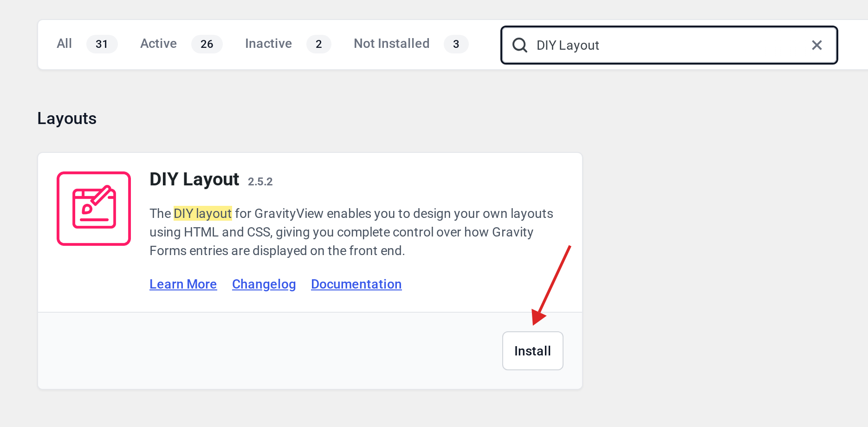The image size is (868, 427).
Task: Click the DIY Layout product icon
Action: [x=94, y=209]
